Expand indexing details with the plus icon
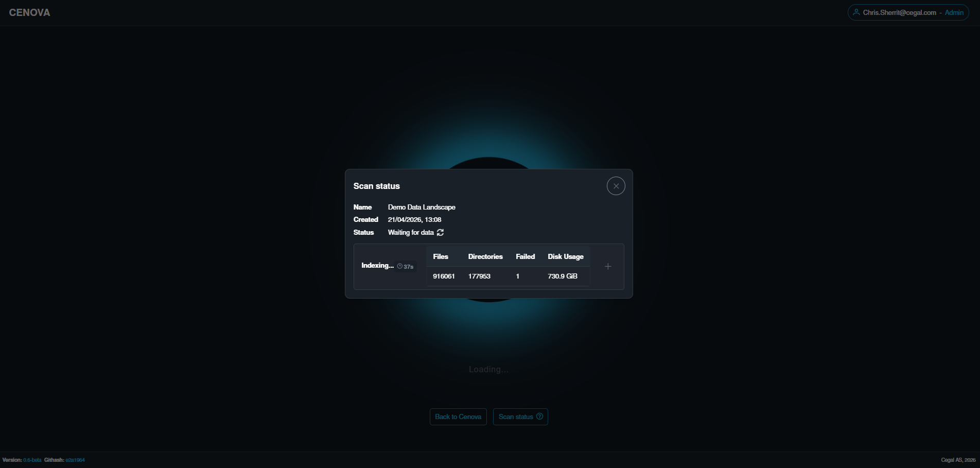980x468 pixels. click(608, 266)
